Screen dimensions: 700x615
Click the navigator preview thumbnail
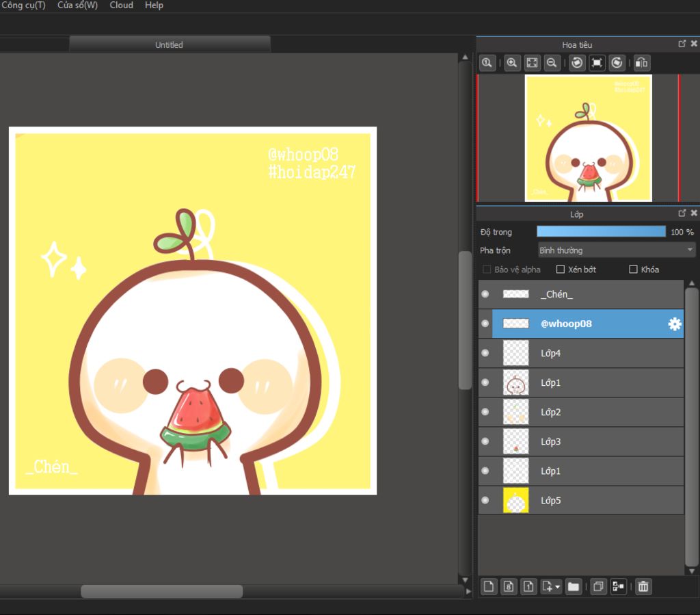[x=588, y=138]
